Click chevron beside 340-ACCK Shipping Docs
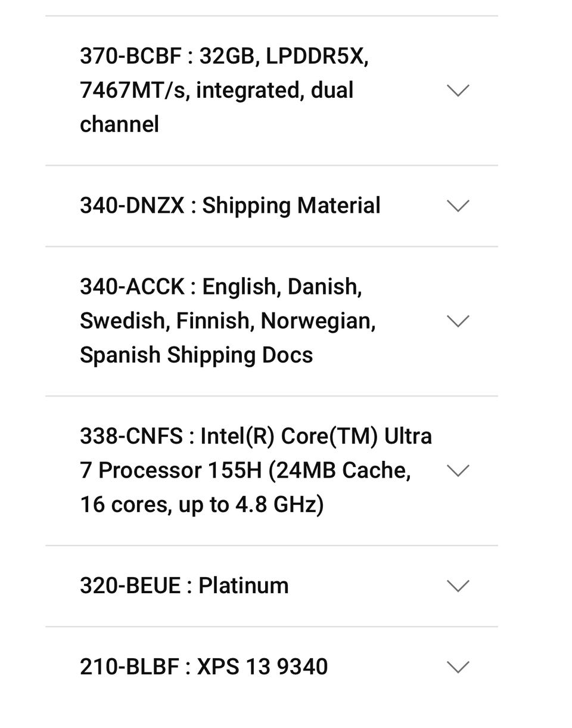The image size is (572, 728). (458, 321)
